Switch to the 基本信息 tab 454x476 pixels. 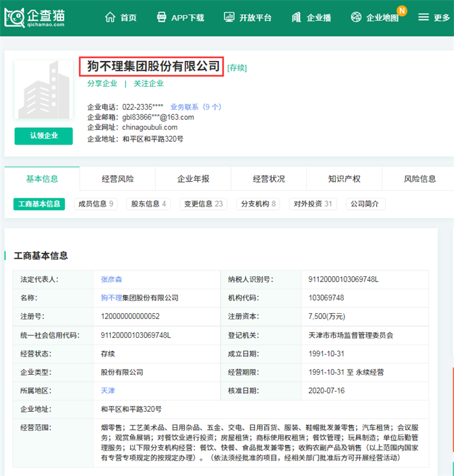click(x=42, y=178)
